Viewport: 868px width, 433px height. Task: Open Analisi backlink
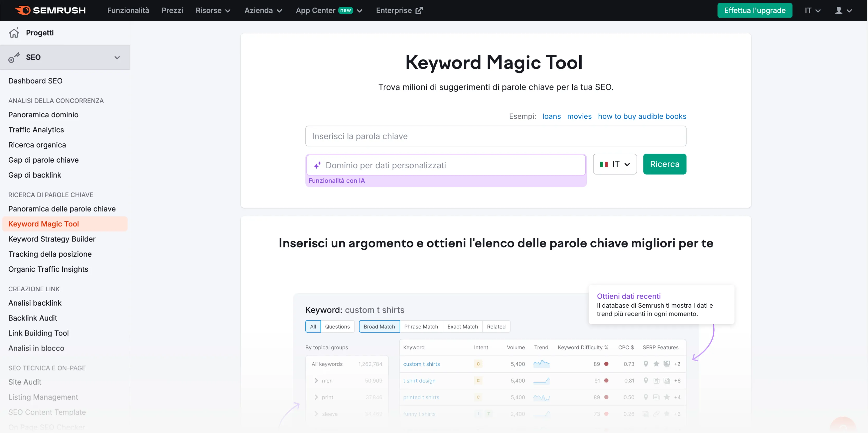point(35,303)
